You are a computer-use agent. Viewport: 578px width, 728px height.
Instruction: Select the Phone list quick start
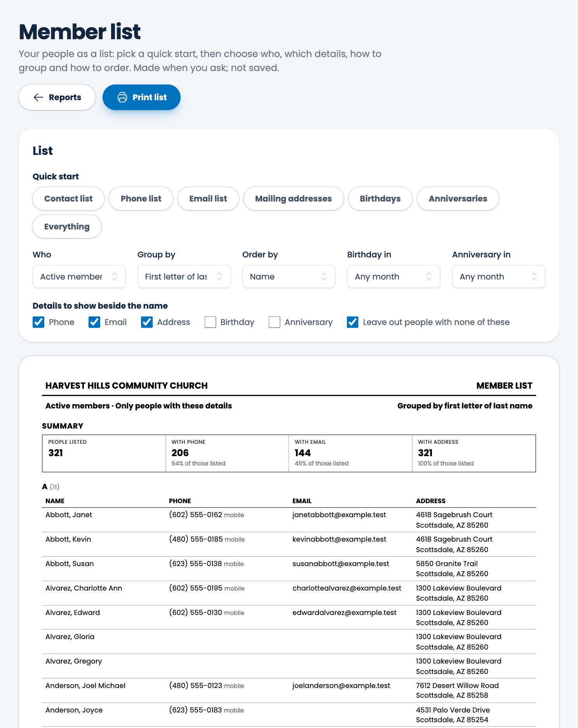(141, 199)
